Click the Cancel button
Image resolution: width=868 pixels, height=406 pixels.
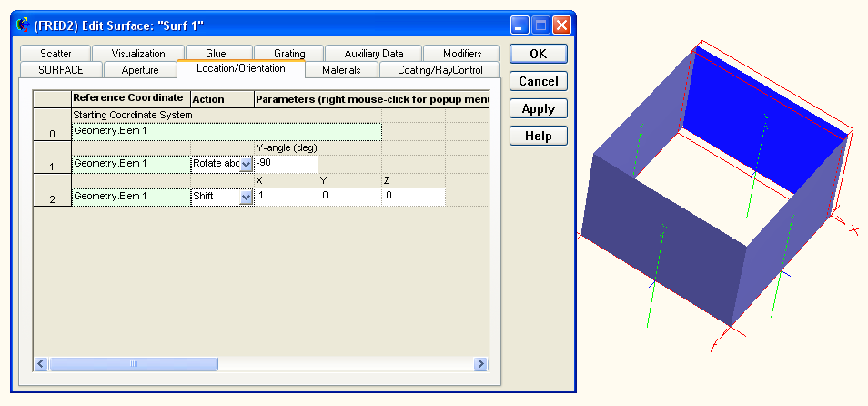click(x=539, y=81)
